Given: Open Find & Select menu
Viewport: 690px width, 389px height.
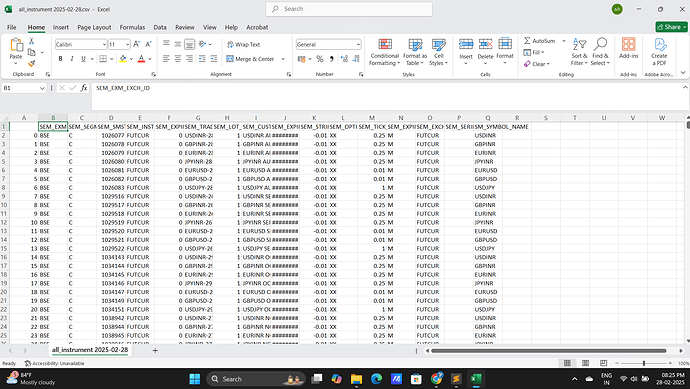Looking at the screenshot, I should [600, 51].
